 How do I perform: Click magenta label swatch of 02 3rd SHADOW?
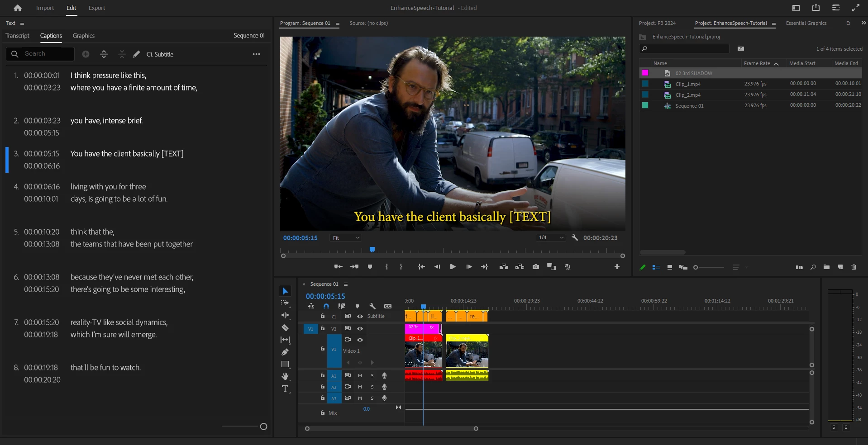[x=645, y=73]
